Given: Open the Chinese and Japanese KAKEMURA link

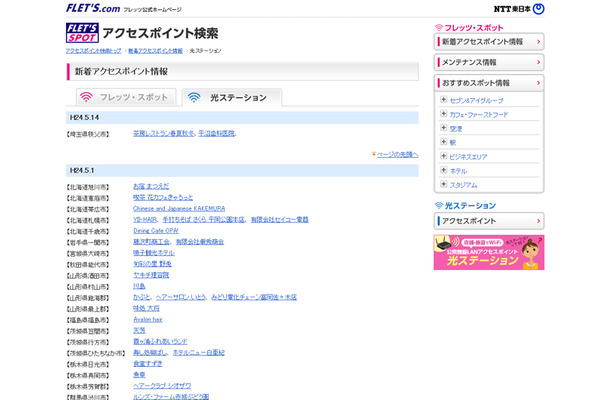Looking at the screenshot, I should 179,209.
